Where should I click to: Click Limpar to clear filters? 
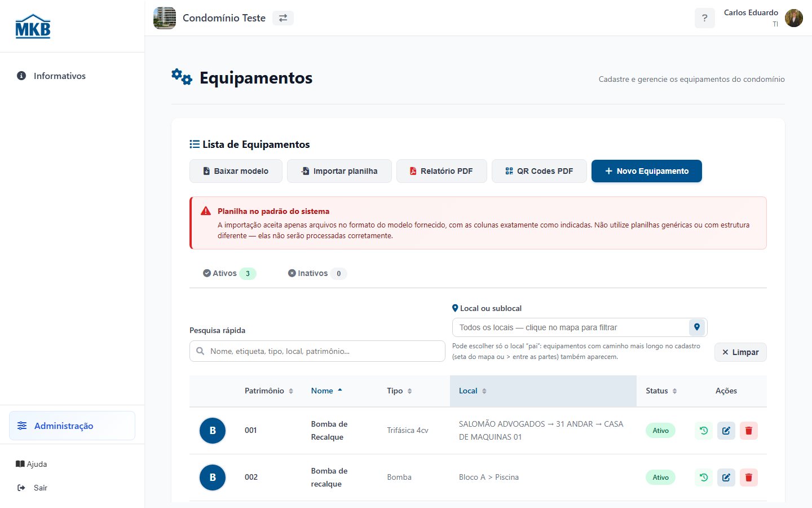pyautogui.click(x=740, y=352)
